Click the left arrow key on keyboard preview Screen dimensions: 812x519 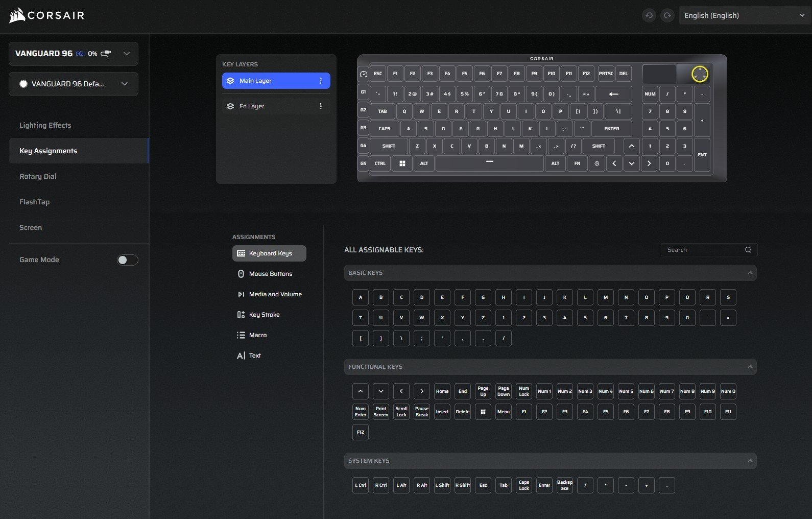pyautogui.click(x=614, y=163)
